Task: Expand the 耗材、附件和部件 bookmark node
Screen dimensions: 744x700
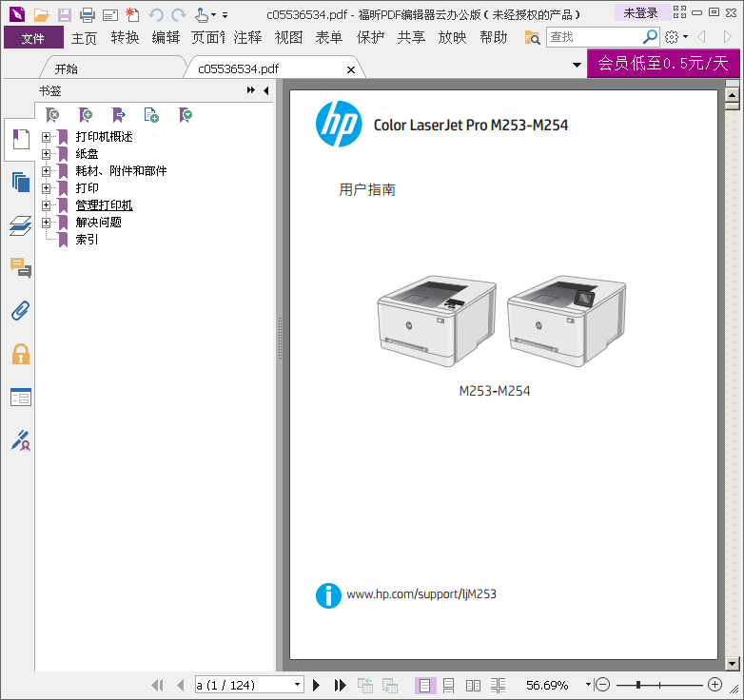Action: (46, 171)
